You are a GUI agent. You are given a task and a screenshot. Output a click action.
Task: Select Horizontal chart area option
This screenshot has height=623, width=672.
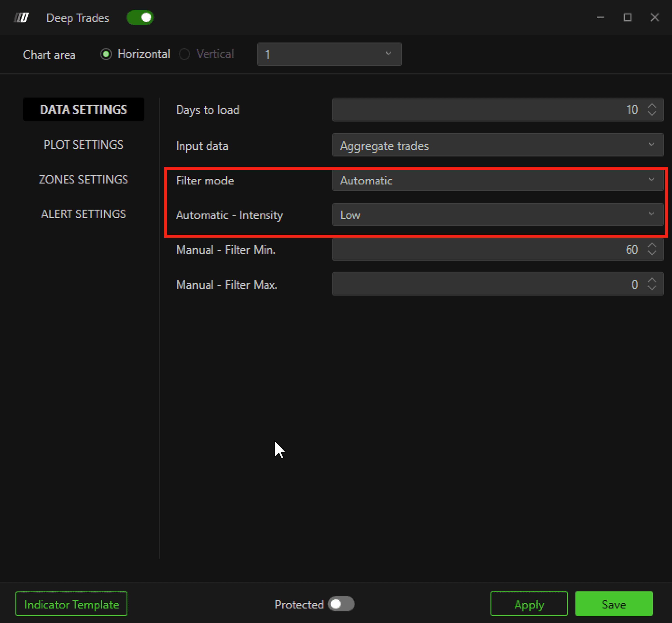[106, 54]
